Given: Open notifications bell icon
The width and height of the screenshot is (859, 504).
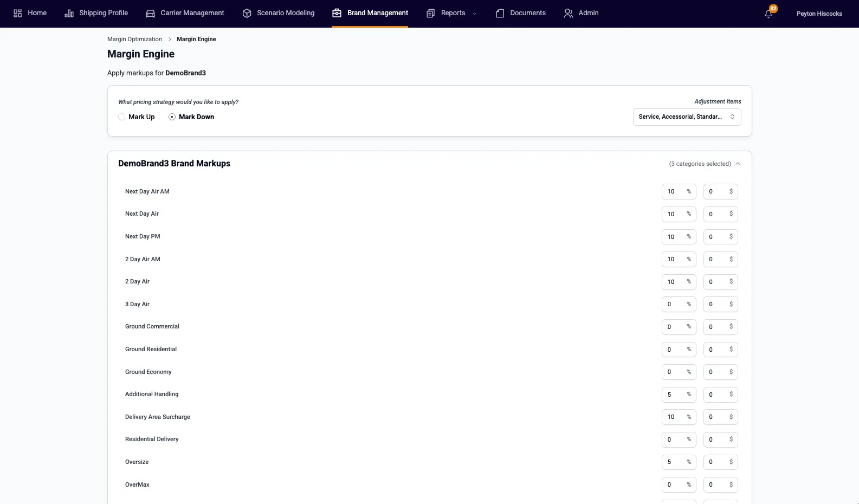Looking at the screenshot, I should point(768,14).
